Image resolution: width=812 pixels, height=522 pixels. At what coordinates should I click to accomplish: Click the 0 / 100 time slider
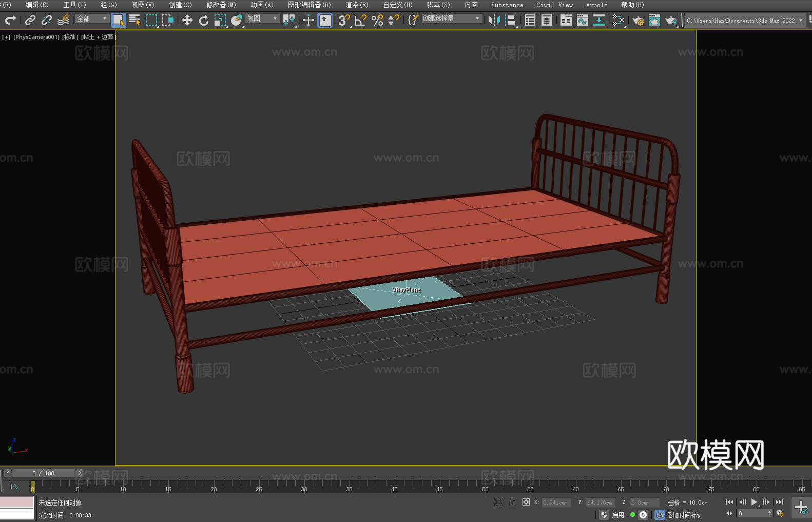44,473
